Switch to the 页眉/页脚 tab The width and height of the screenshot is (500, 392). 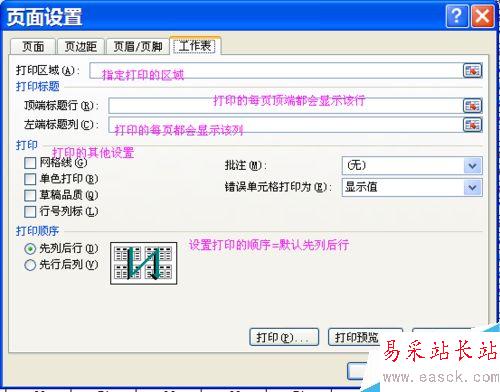point(138,47)
